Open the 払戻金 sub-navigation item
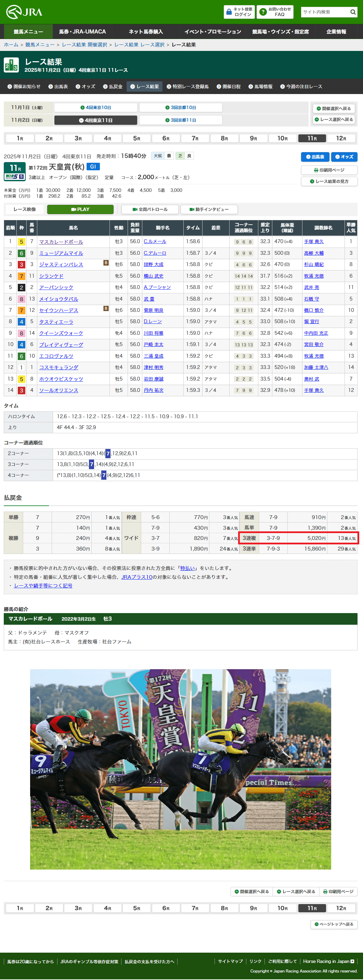The height and width of the screenshot is (980, 363). point(113,87)
